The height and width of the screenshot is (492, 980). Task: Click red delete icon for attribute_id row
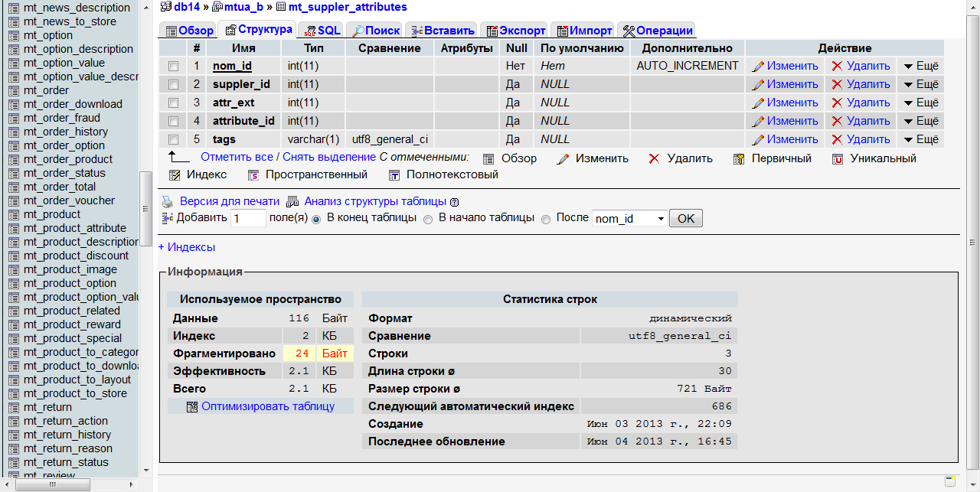coord(837,121)
